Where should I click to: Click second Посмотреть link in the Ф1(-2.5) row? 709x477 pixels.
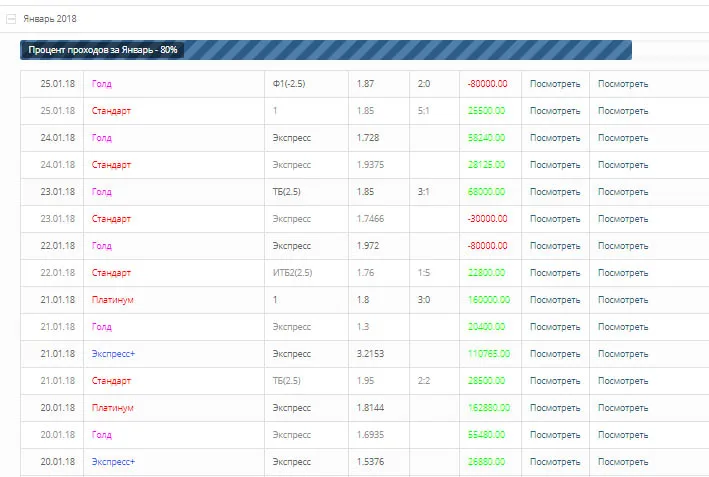(x=623, y=84)
